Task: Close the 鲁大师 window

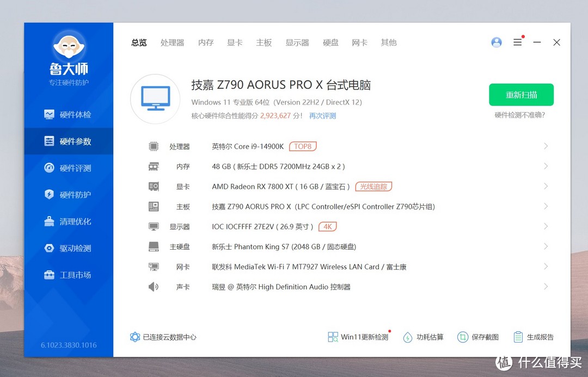Action: tap(556, 42)
